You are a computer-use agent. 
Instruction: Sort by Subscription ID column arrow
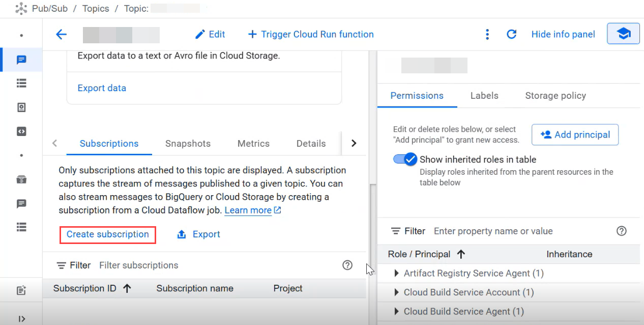(127, 288)
